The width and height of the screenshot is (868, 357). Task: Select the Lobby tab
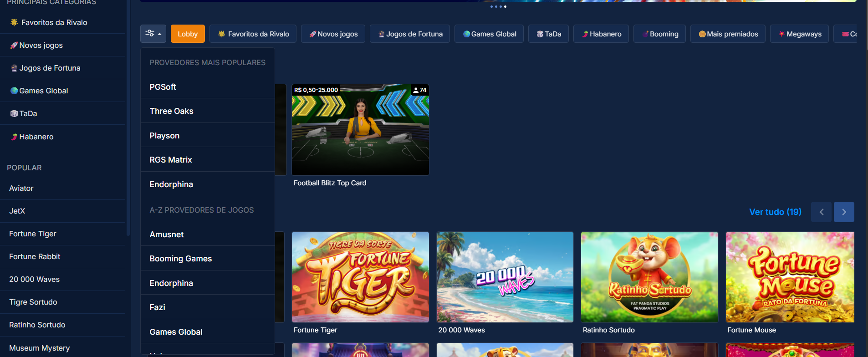pos(188,34)
